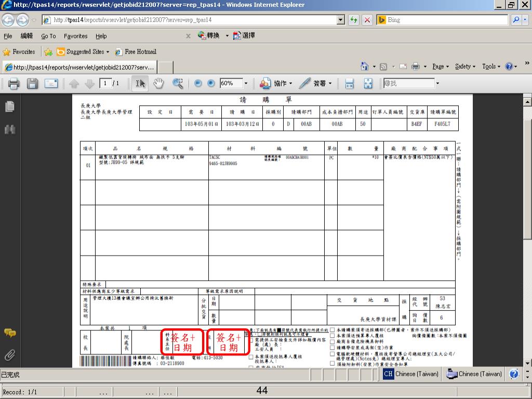
Task: Click the IE command bar Print icon
Action: (415, 66)
